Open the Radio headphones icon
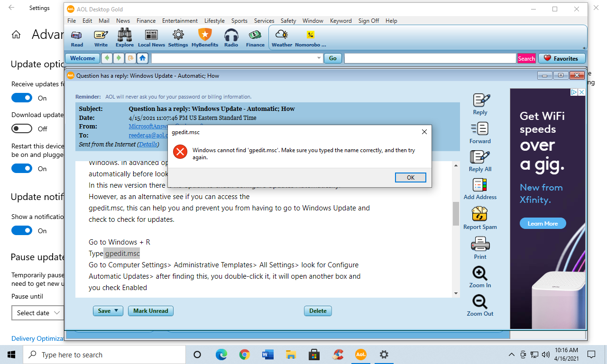Image resolution: width=607 pixels, height=364 pixels. coord(231,38)
